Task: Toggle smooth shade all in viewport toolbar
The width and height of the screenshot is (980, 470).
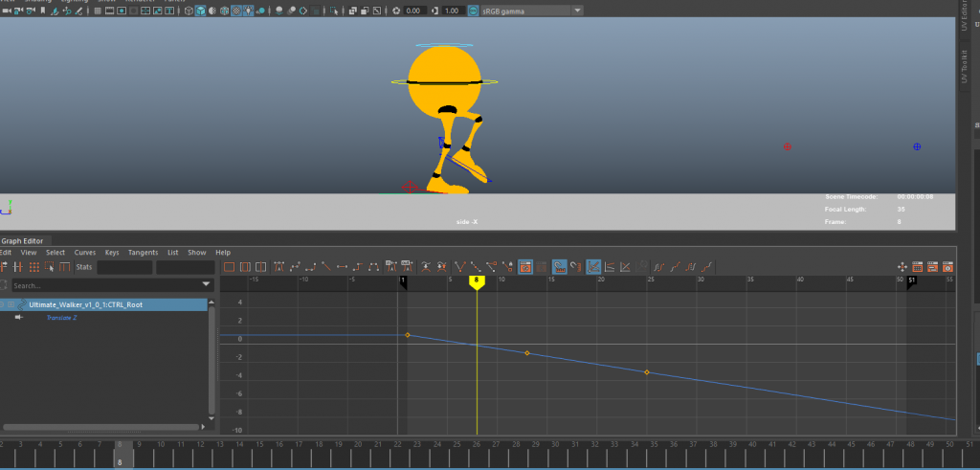Action: tap(201, 11)
